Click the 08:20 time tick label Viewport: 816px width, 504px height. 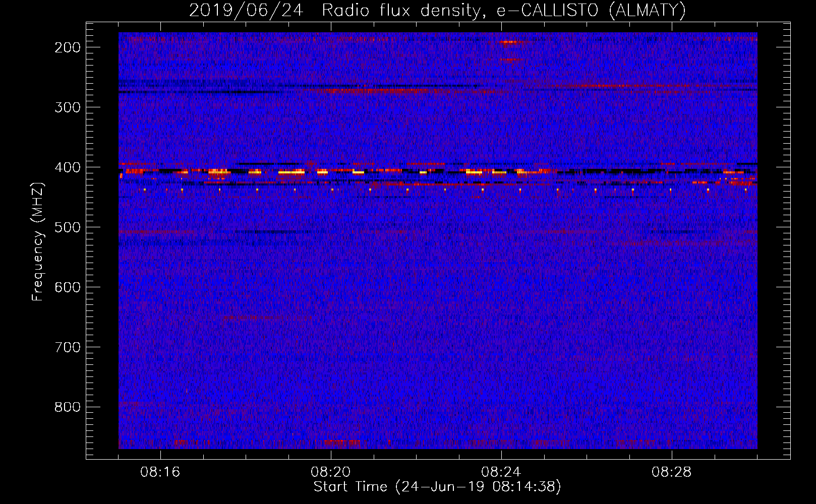(x=331, y=472)
